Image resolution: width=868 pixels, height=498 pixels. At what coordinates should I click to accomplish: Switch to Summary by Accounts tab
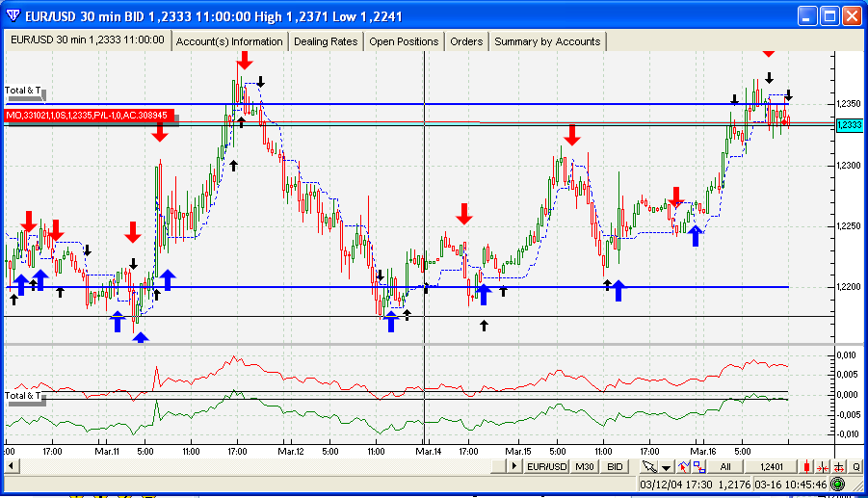(547, 41)
